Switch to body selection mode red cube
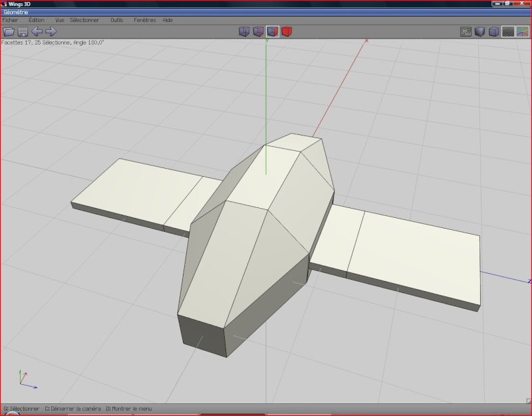Viewport: 532px width, 416px height. (287, 31)
